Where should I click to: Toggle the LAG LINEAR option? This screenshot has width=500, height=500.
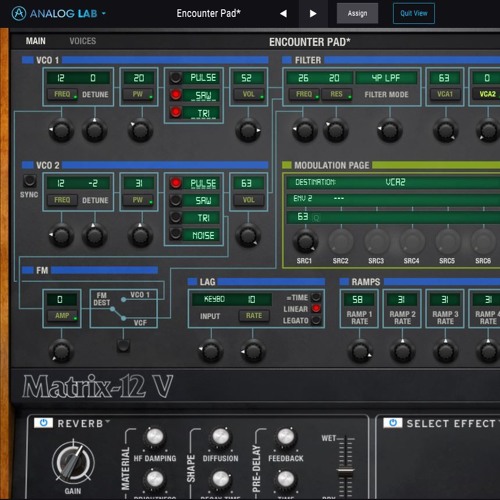click(x=316, y=309)
